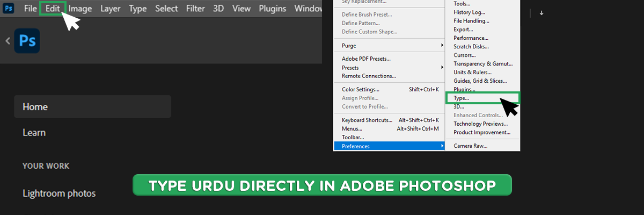Choose Assign Profile entry
The image size is (644, 215).
coord(360,98)
